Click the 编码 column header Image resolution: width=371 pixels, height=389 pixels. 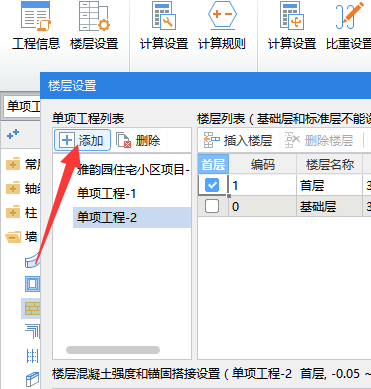(262, 164)
